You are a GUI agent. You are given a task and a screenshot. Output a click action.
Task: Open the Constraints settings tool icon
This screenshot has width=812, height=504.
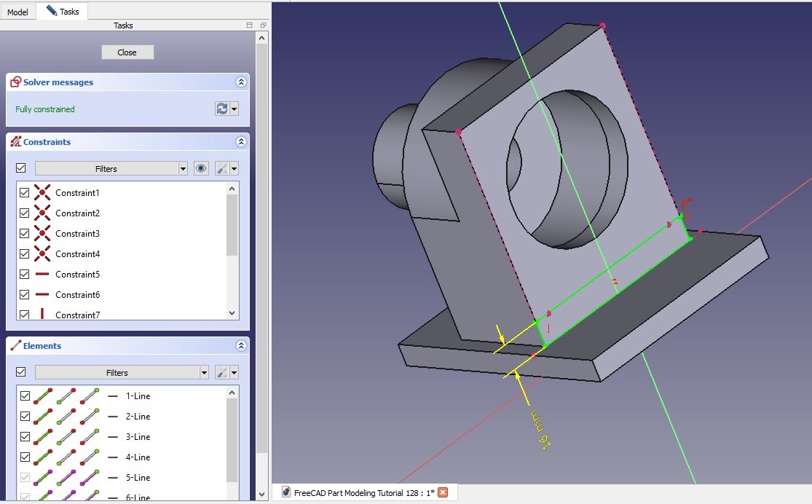[x=223, y=168]
